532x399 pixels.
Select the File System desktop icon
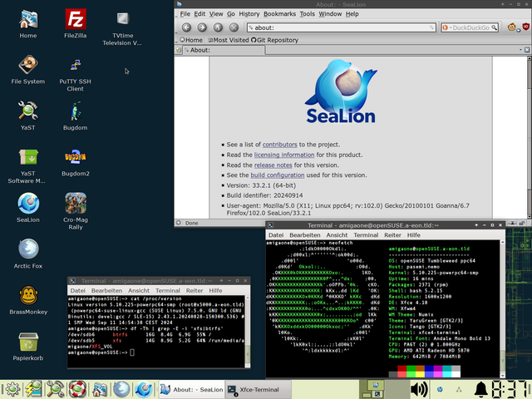(x=28, y=70)
